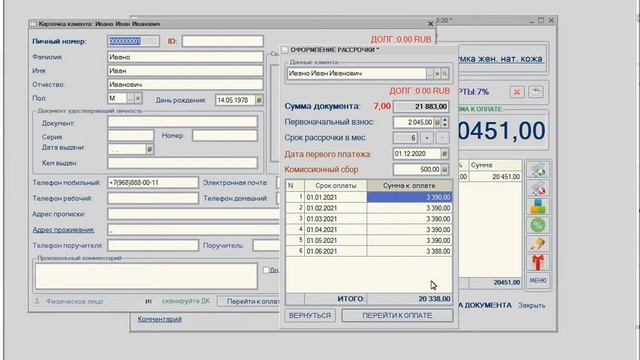Click the Отчество input field
The image size is (640, 360).
185,84
